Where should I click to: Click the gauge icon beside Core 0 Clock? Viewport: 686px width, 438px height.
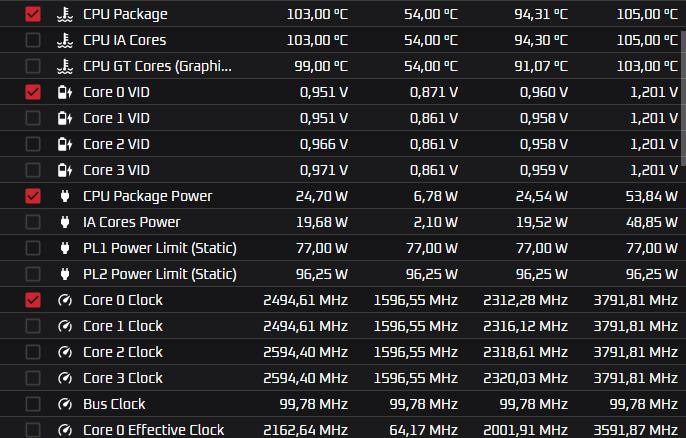coord(64,300)
